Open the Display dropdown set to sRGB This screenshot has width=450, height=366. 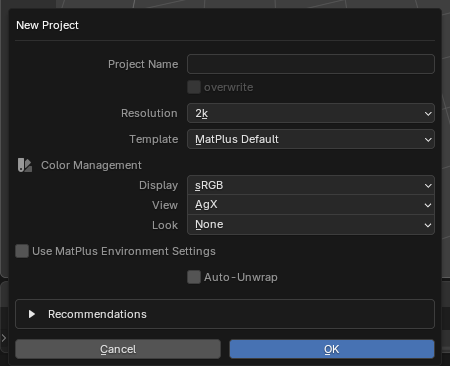(311, 185)
